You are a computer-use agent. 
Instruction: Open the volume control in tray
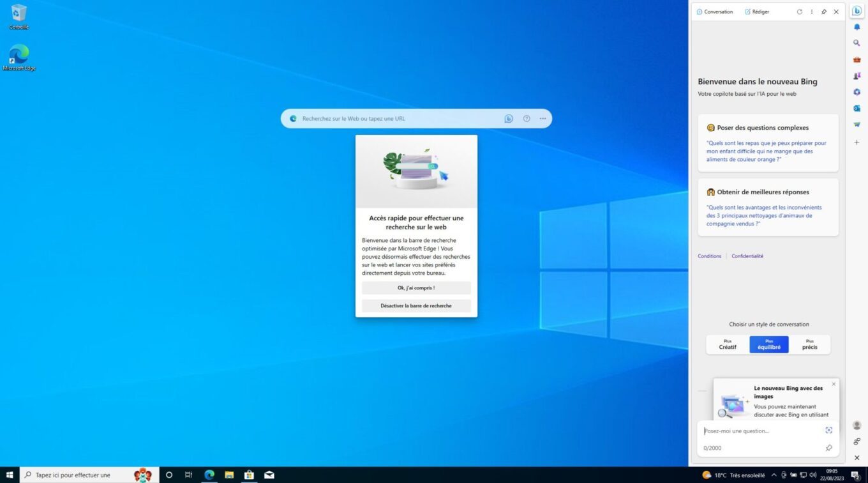813,475
